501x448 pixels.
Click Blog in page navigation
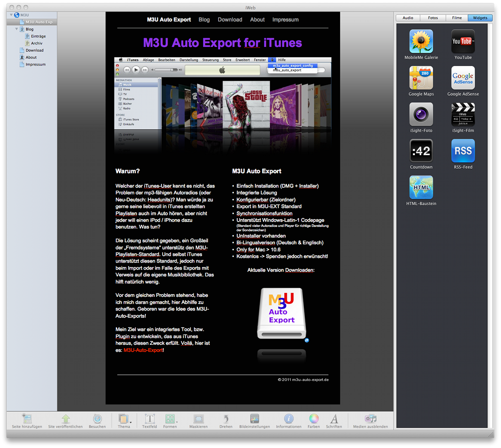(204, 20)
